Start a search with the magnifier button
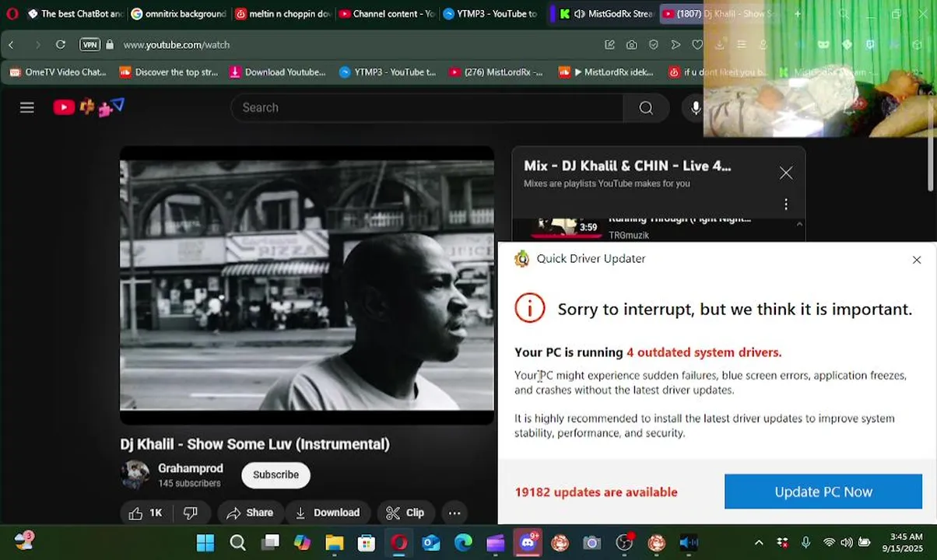This screenshot has width=937, height=560. (x=646, y=108)
